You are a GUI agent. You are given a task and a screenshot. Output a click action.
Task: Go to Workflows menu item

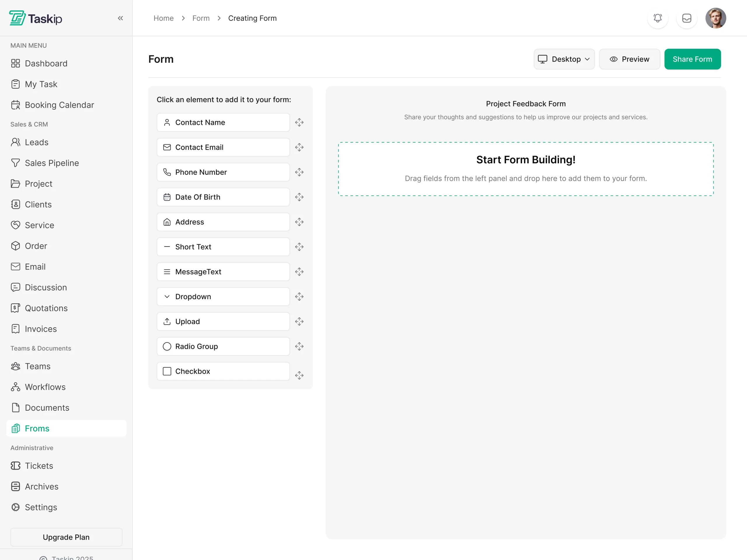pyautogui.click(x=45, y=387)
